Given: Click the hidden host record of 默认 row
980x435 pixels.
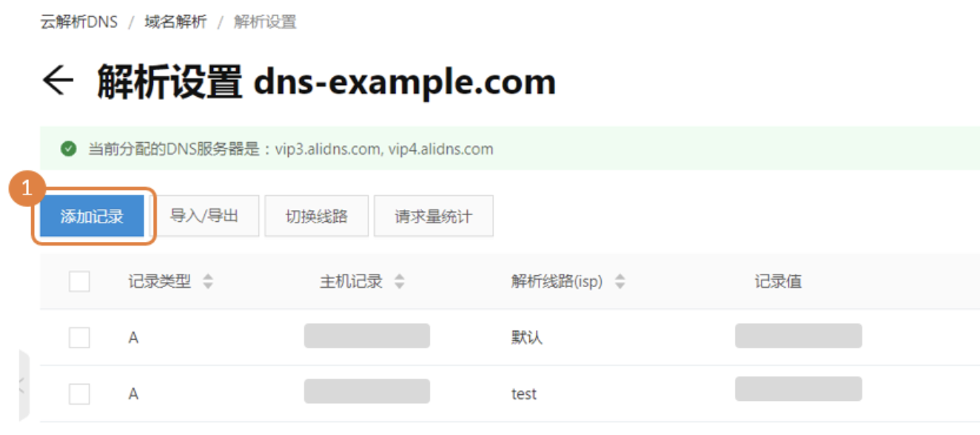Looking at the screenshot, I should pyautogui.click(x=367, y=336).
